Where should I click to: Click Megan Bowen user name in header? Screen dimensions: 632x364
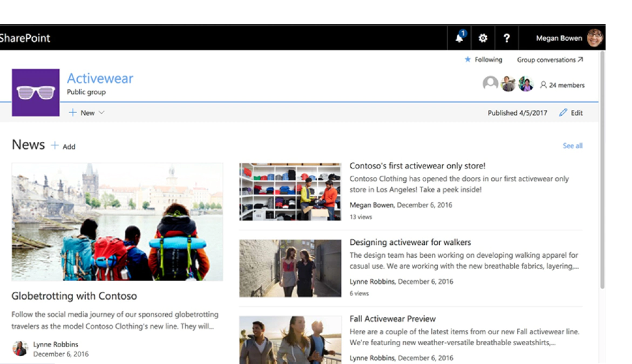click(x=559, y=38)
